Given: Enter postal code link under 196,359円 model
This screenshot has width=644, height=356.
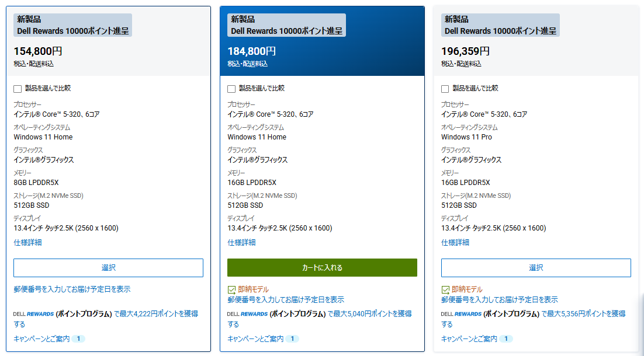Looking at the screenshot, I should click(x=500, y=300).
